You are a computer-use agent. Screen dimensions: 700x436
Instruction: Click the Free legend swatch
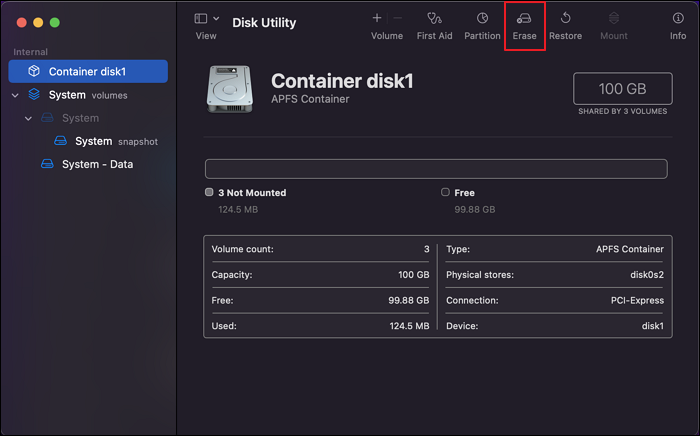[x=445, y=192]
